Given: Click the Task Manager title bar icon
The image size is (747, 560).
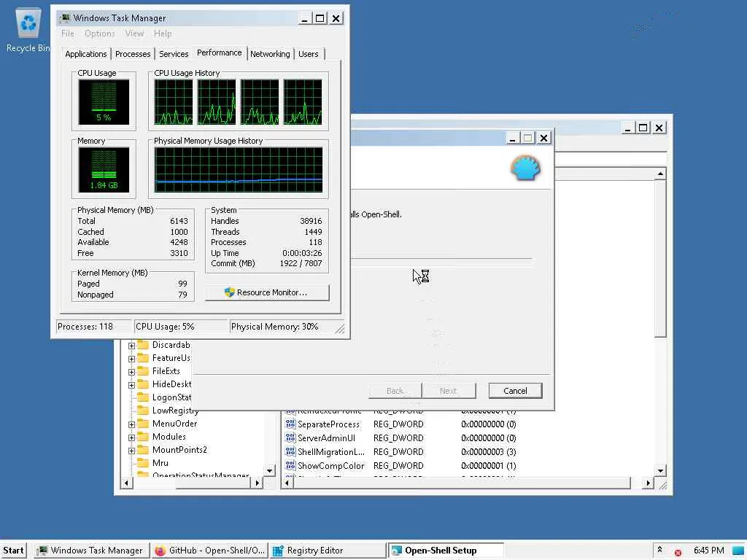Looking at the screenshot, I should [x=65, y=18].
